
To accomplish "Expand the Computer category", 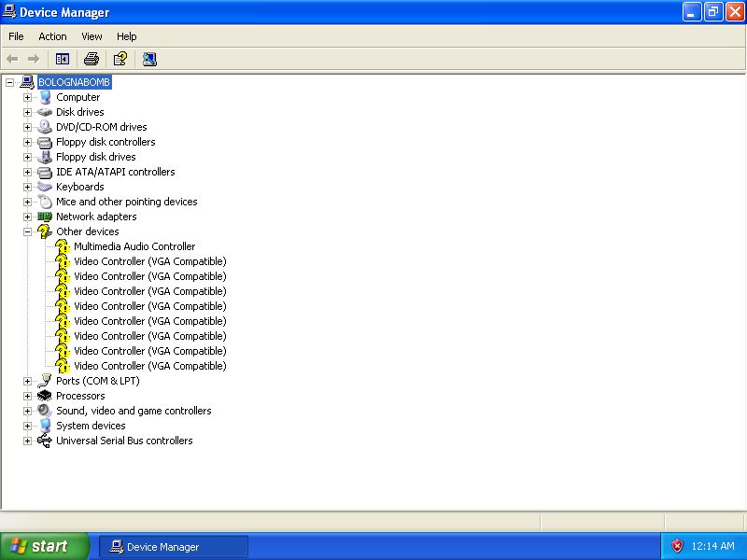I will pyautogui.click(x=27, y=98).
